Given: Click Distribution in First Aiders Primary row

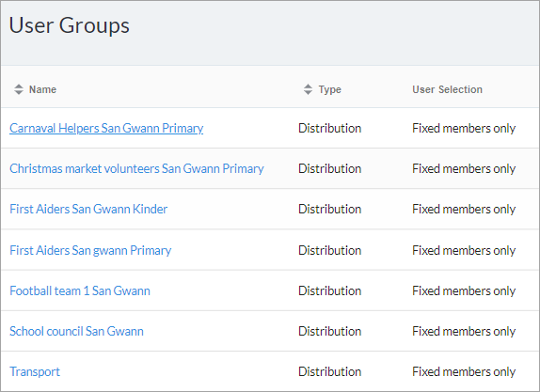Looking at the screenshot, I should coord(329,250).
